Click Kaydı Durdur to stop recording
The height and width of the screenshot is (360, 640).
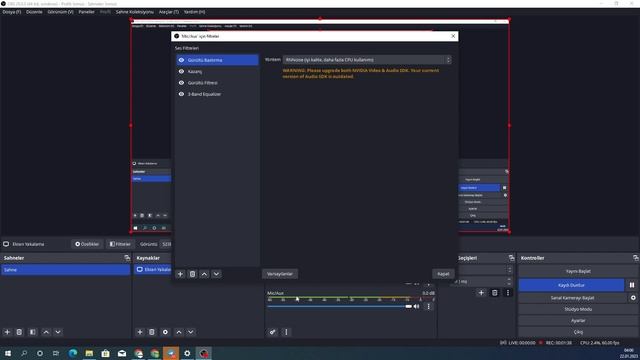[x=571, y=285]
